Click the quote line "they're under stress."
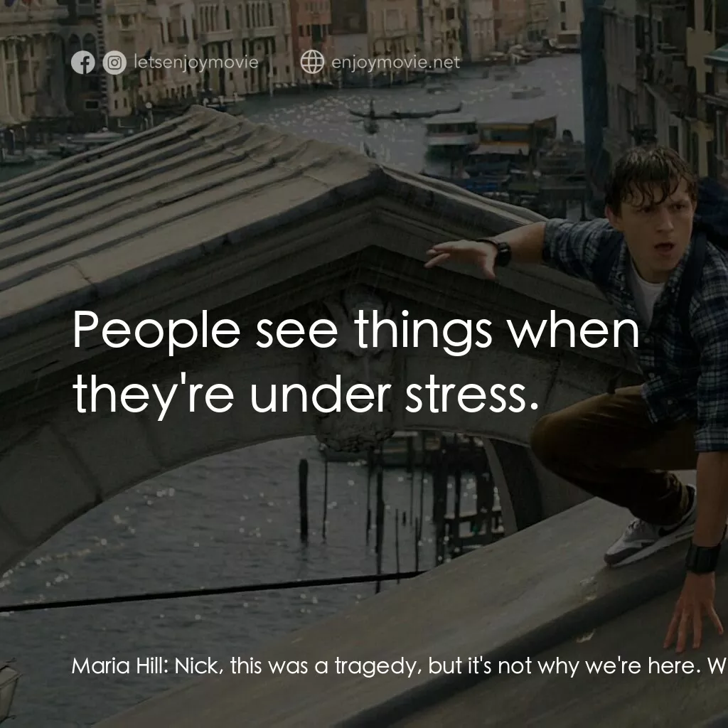This screenshot has height=728, width=728. [301, 395]
